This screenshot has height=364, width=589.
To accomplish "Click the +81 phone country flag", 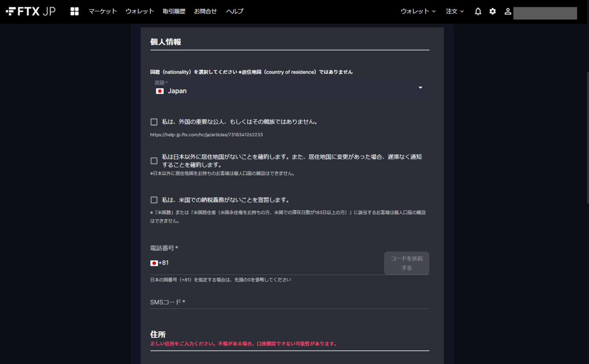I will [x=154, y=263].
